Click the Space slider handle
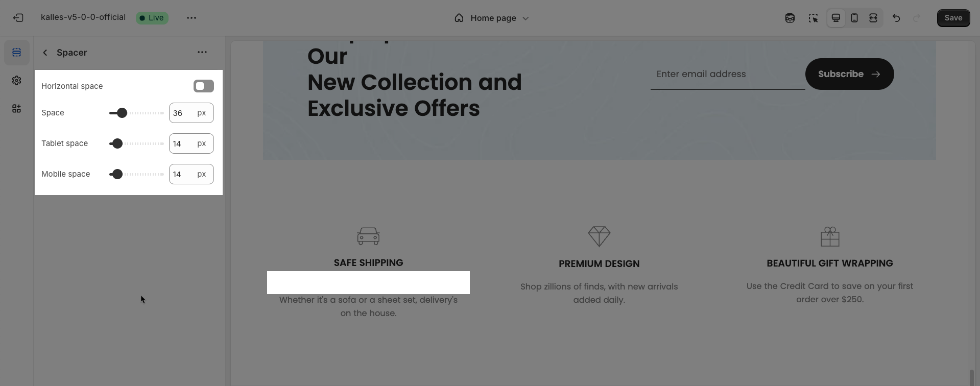This screenshot has height=386, width=980. (122, 113)
